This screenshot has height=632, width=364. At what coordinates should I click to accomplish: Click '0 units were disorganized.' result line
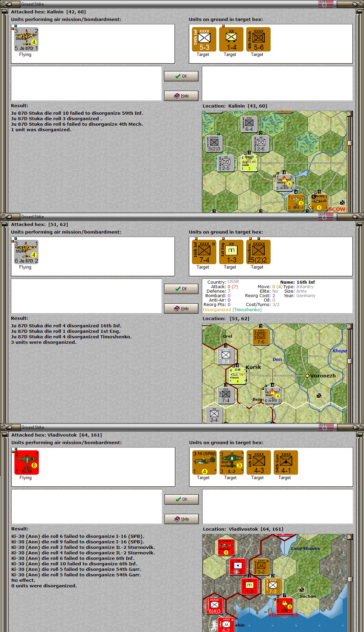pos(44,586)
